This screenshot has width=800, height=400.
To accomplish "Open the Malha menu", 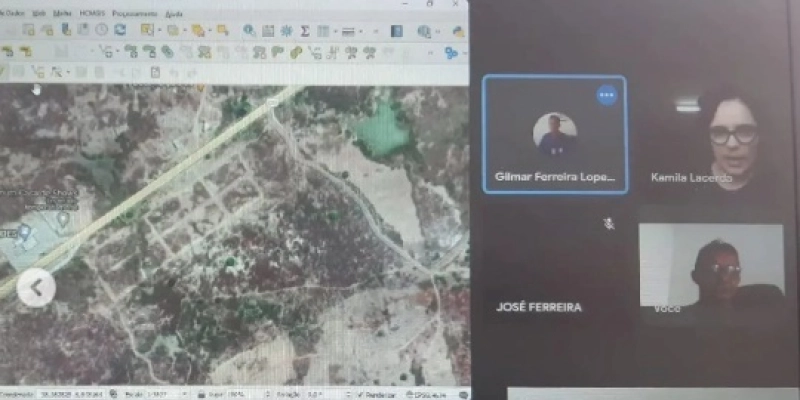I will pos(62,13).
